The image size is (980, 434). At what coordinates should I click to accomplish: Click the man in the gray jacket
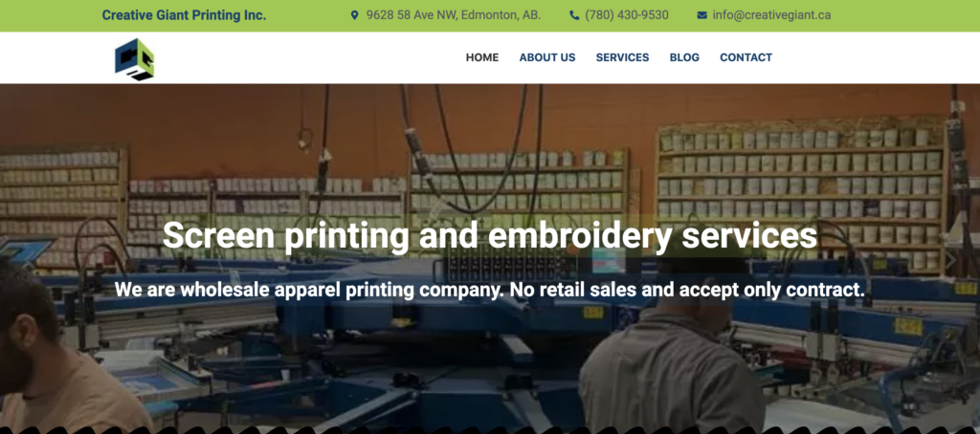[x=672, y=362]
